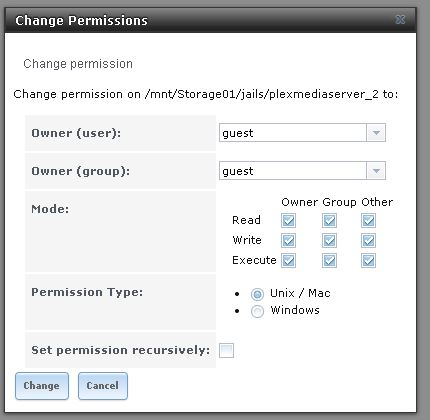Disable Other Execute permission

point(368,260)
